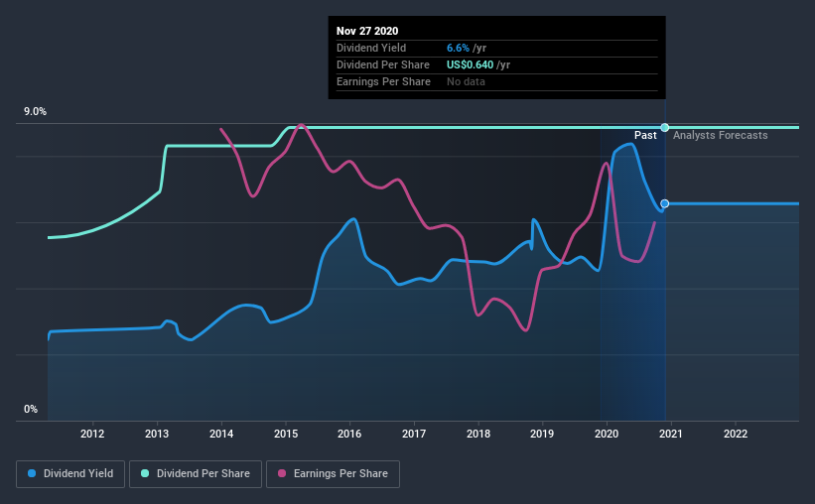Click the Analysts Forecasts label

tap(721, 135)
